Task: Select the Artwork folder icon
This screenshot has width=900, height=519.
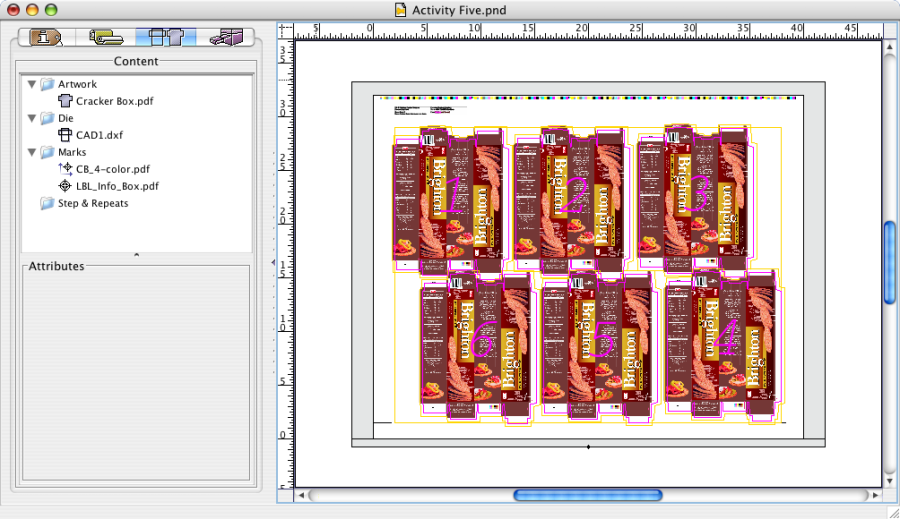Action: (48, 84)
